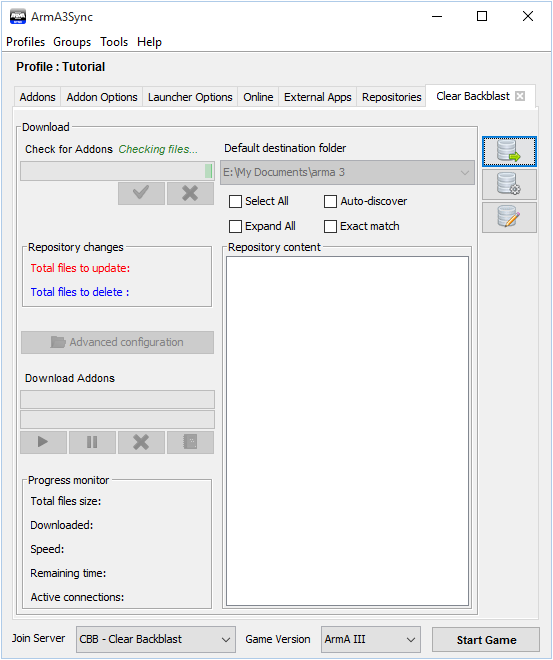Click the 'Checking files...' status text
Image resolution: width=553 pixels, height=660 pixels.
[x=158, y=149]
